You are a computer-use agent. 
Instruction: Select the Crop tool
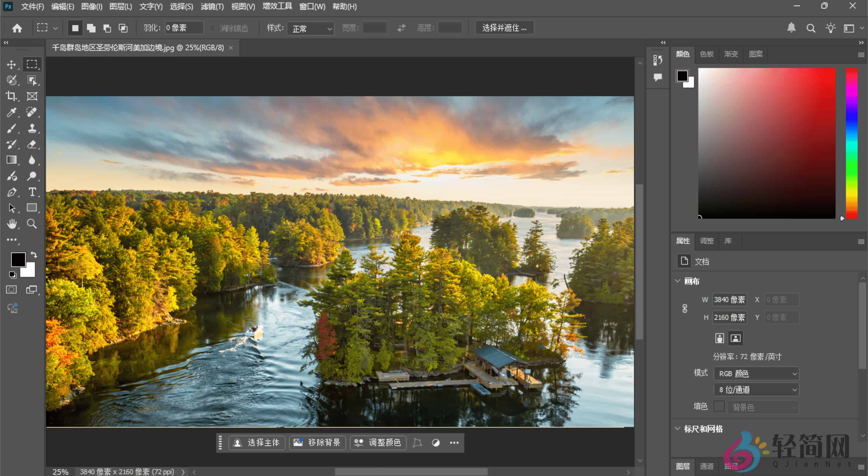[x=11, y=96]
